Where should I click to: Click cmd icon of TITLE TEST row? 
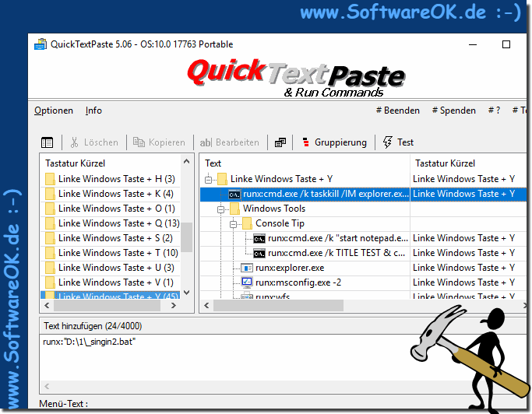click(x=259, y=254)
